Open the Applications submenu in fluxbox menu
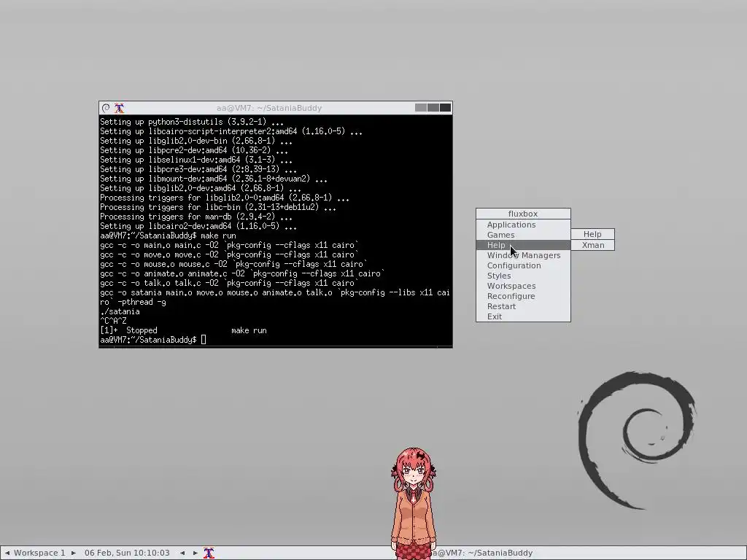This screenshot has height=560, width=747. (x=523, y=225)
